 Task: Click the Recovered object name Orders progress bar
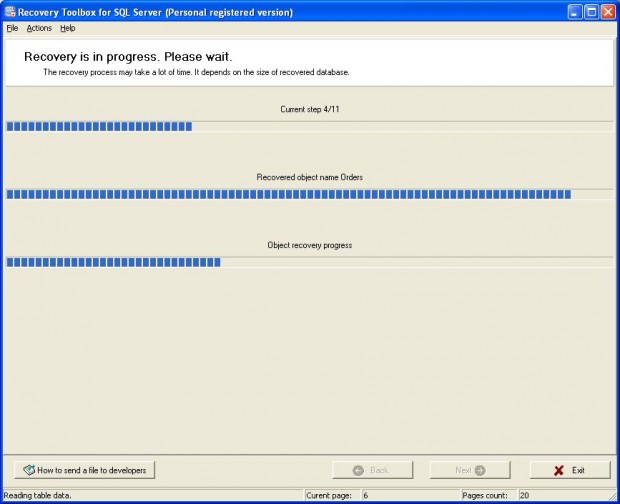(309, 194)
